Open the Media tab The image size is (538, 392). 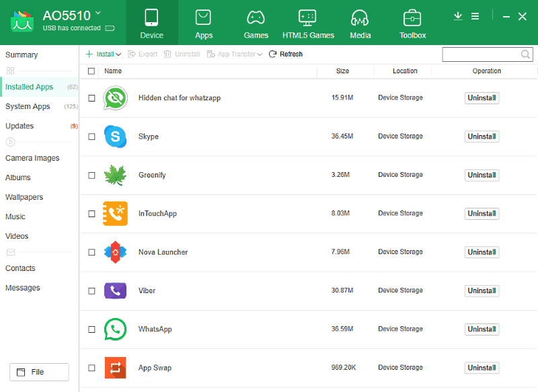click(360, 23)
